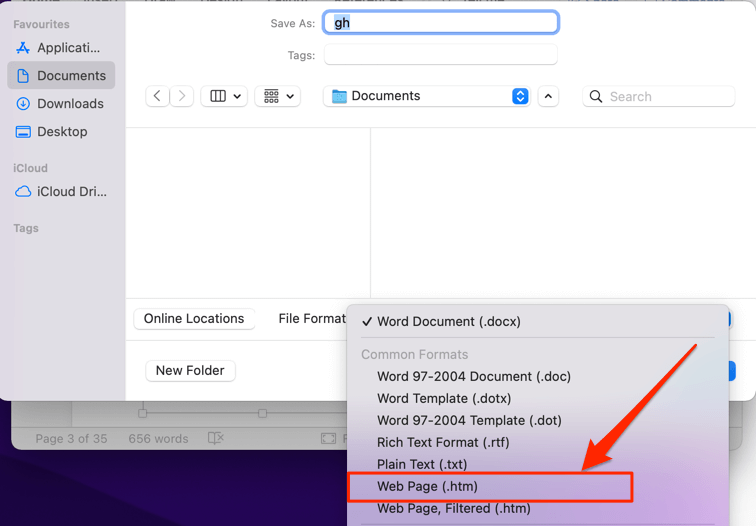The width and height of the screenshot is (756, 526).
Task: Click the New Folder button
Action: (x=190, y=370)
